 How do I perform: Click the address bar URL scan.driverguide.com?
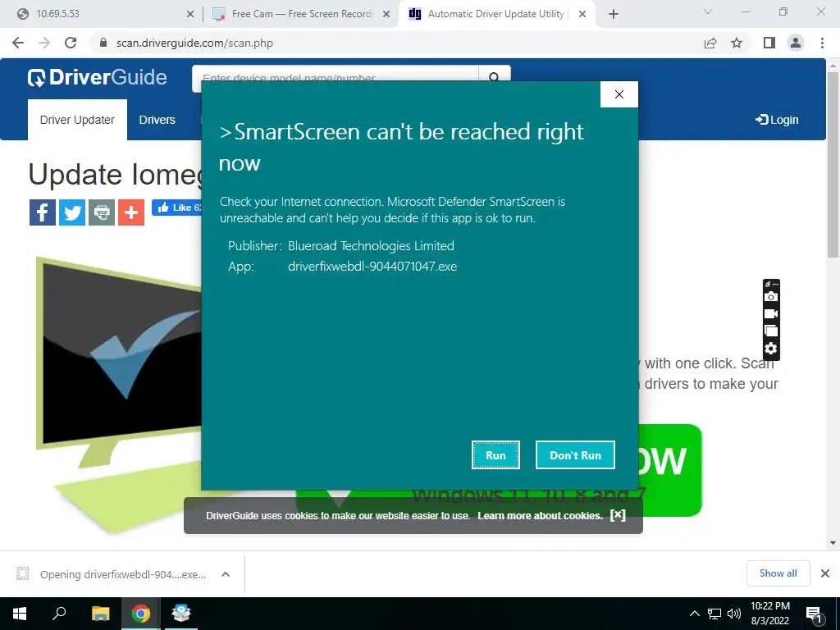coord(194,43)
